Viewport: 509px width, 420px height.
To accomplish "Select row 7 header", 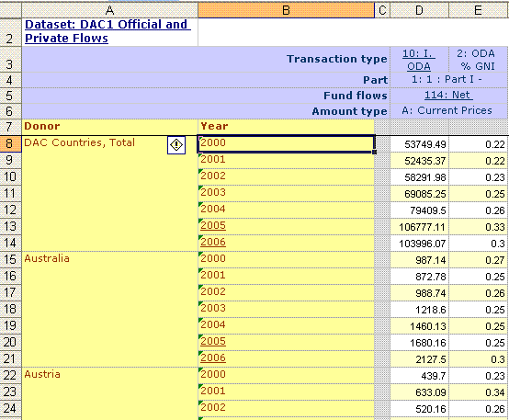I will point(10,127).
